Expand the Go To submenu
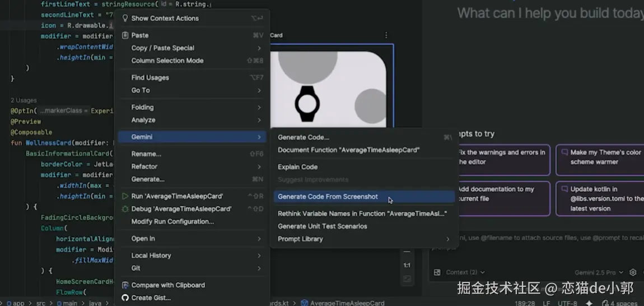644x306 pixels. click(192, 90)
